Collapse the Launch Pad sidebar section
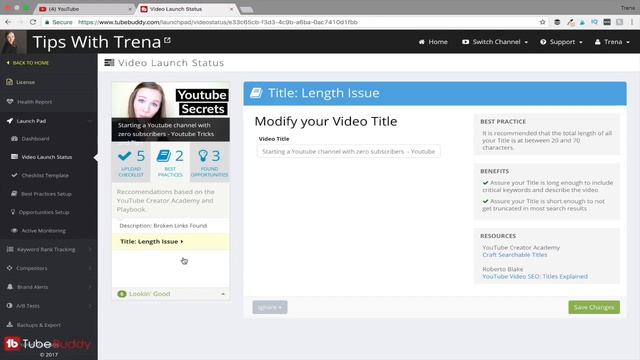 pyautogui.click(x=89, y=121)
